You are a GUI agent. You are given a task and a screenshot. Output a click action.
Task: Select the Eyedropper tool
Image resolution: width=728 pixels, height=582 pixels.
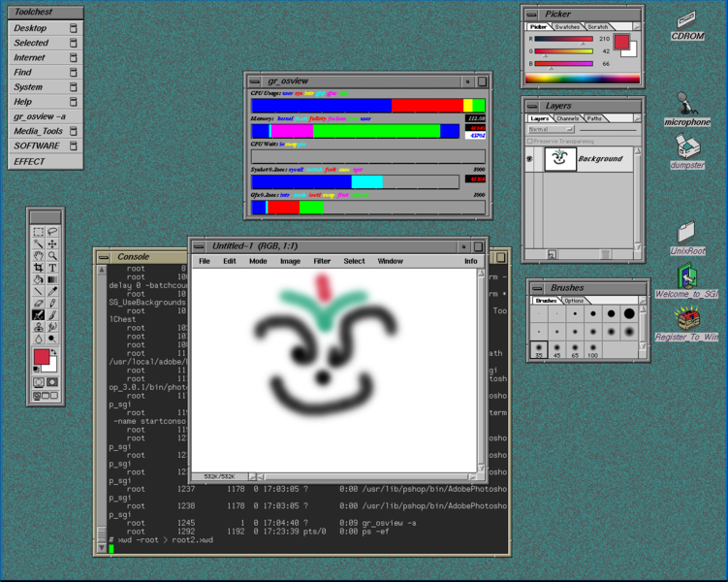(x=52, y=291)
